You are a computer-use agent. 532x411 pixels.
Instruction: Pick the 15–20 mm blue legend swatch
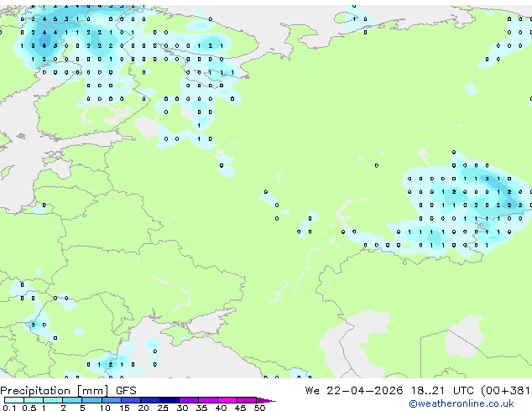[131, 400]
